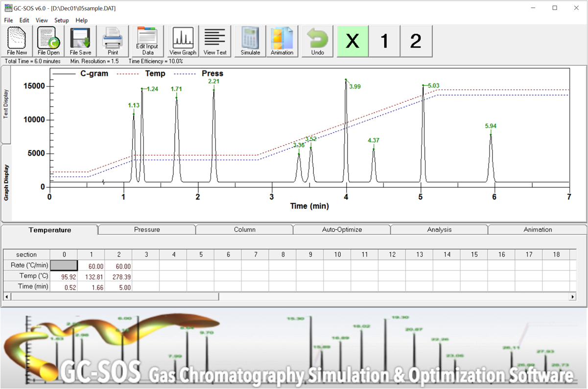Click the File Save floppy icon
The image size is (588, 389).
coord(80,41)
